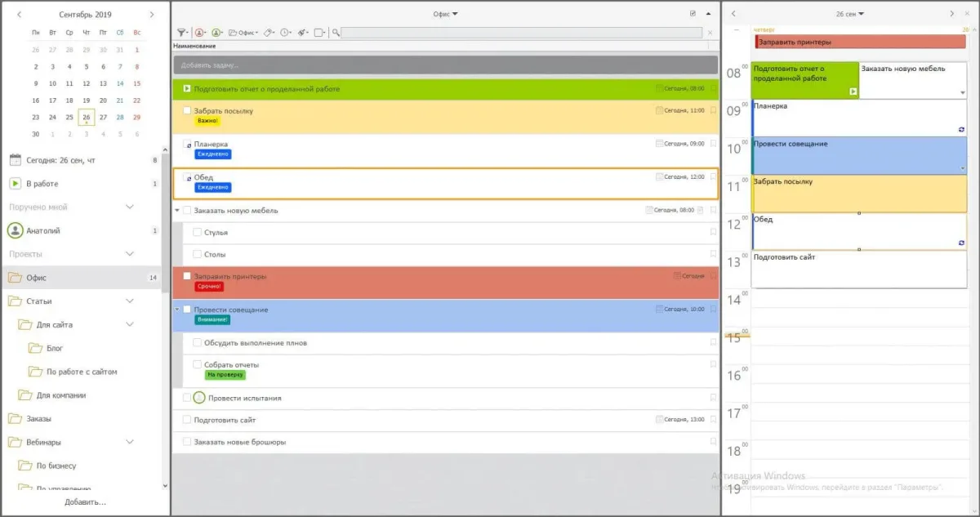The height and width of the screenshot is (517, 980).
Task: Click the green play icon beside 'В работе'
Action: pos(15,184)
